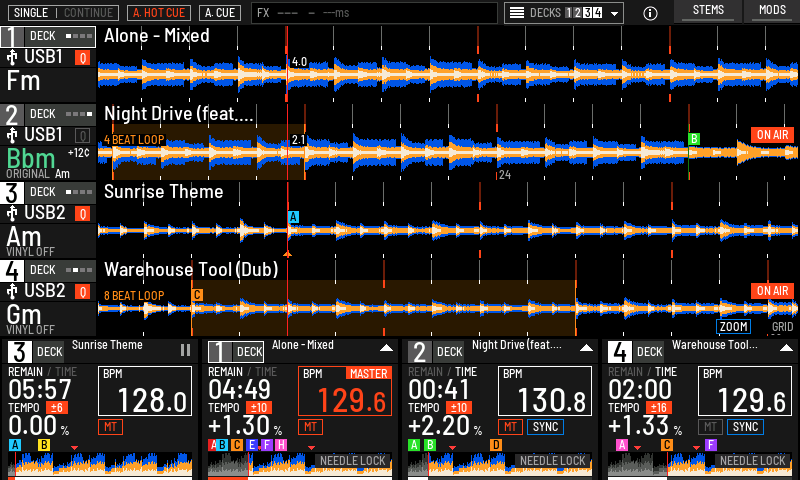Toggle SINGLE / CONTINUE play mode
Image resolution: width=800 pixels, height=480 pixels.
click(x=64, y=13)
